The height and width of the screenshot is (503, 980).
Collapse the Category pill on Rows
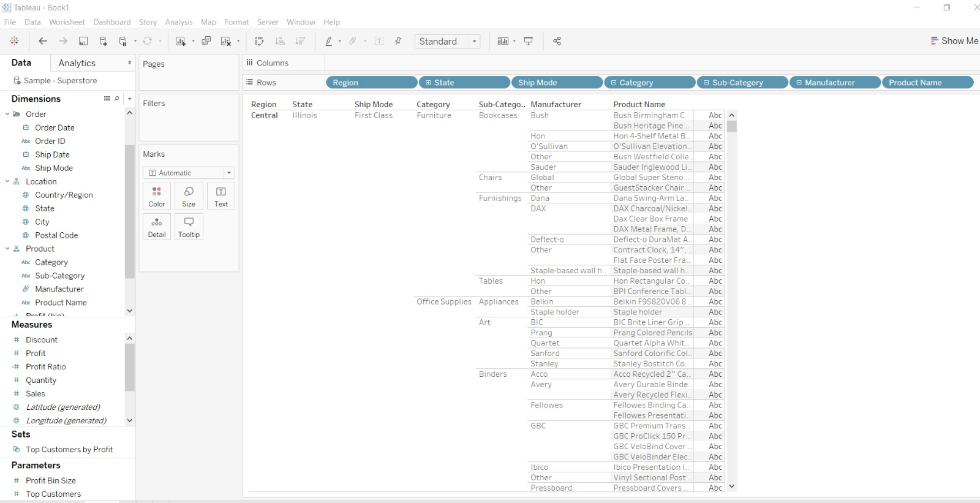click(614, 83)
